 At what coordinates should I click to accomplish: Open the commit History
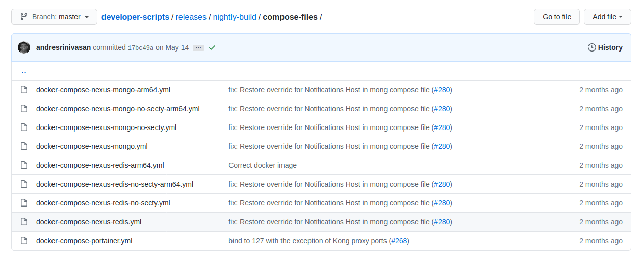coord(605,47)
